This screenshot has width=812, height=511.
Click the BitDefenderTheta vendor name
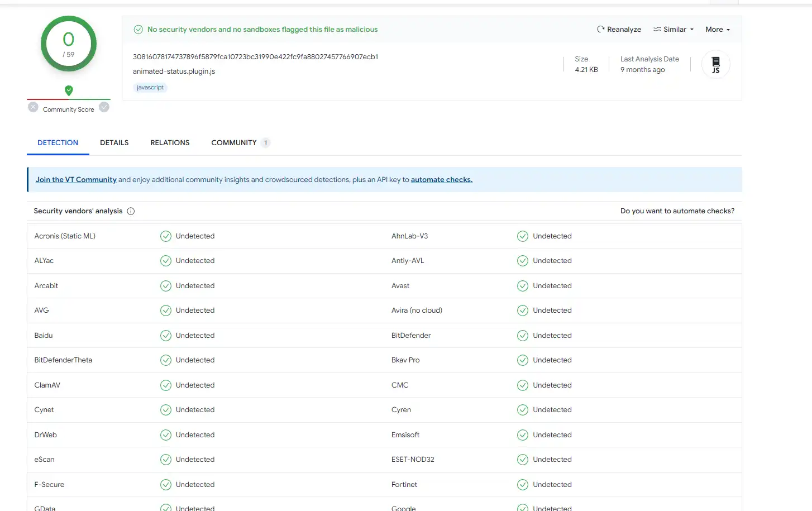[63, 360]
